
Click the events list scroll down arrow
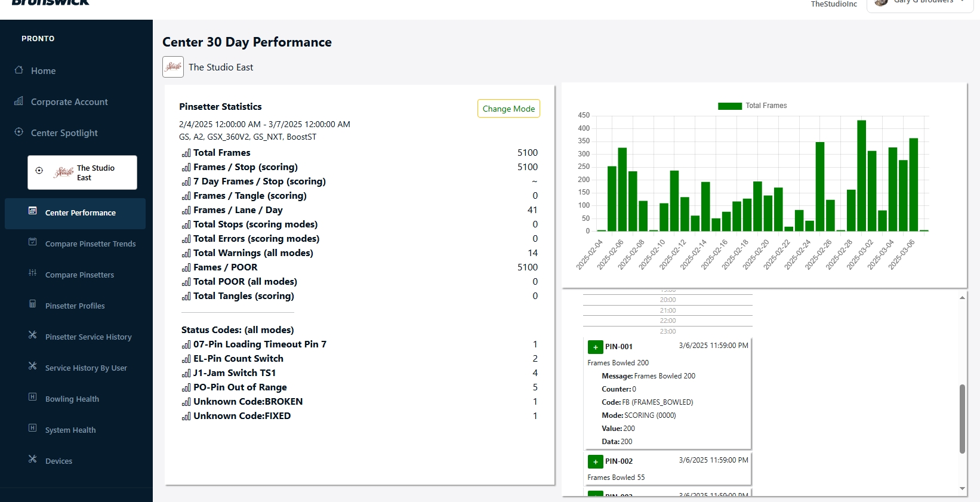coord(962,488)
